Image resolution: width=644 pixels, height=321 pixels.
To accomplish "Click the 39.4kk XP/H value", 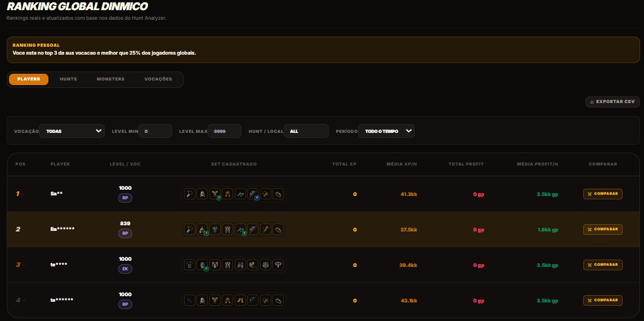I will coord(408,265).
